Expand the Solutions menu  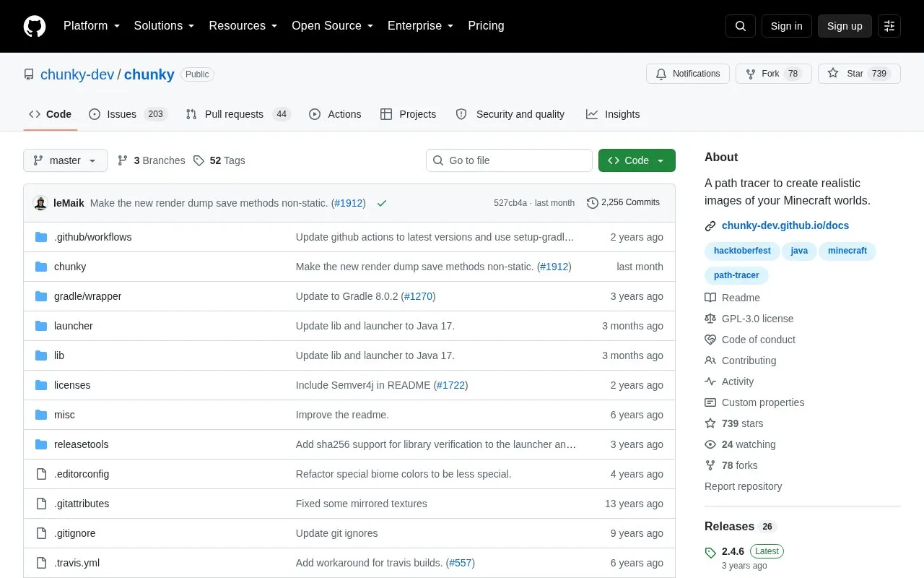164,26
